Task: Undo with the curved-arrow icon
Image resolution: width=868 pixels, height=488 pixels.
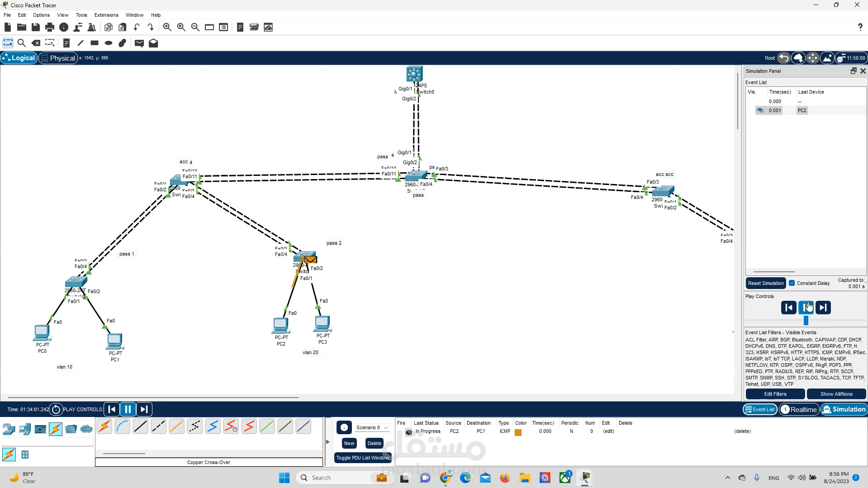Action: [137, 27]
